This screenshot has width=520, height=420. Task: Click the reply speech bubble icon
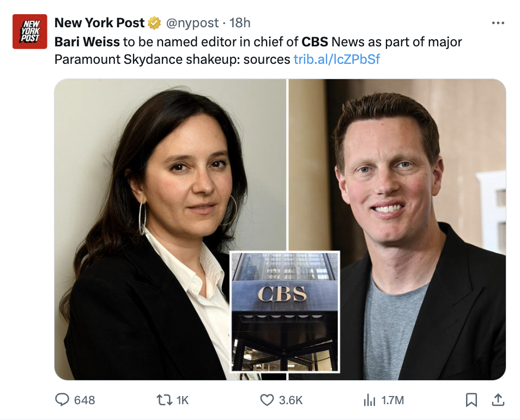[63, 400]
